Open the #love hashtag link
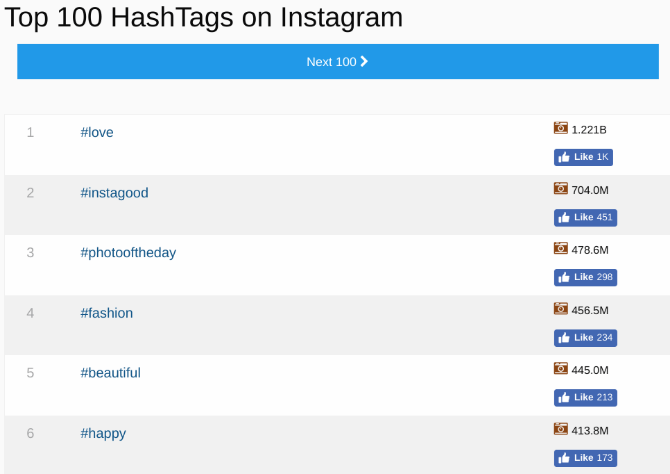The width and height of the screenshot is (670, 474). [97, 133]
